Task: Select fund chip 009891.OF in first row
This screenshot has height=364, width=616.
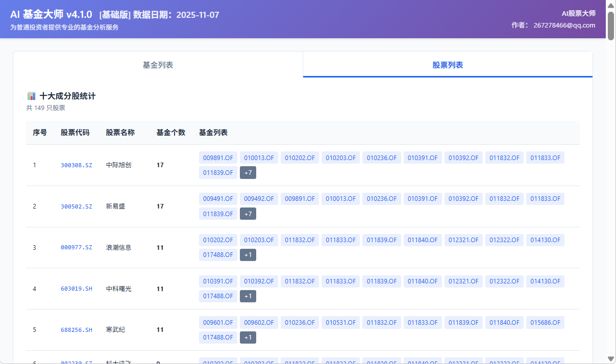Action: (218, 158)
